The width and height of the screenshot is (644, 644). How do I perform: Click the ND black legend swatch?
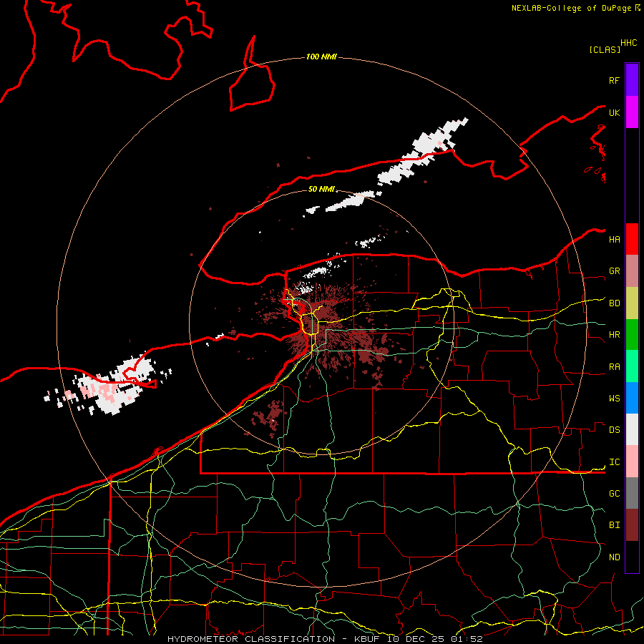632,557
